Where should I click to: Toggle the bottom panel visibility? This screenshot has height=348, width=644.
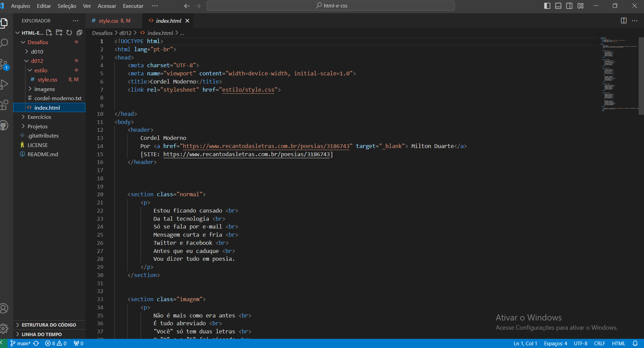(x=558, y=6)
